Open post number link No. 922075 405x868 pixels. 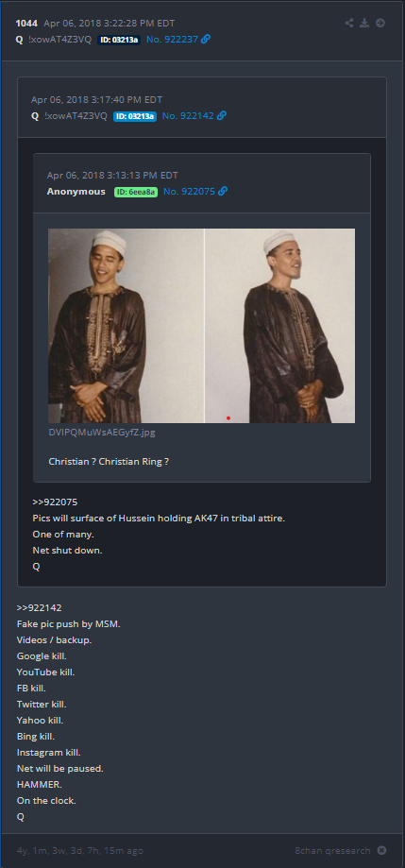click(x=189, y=191)
